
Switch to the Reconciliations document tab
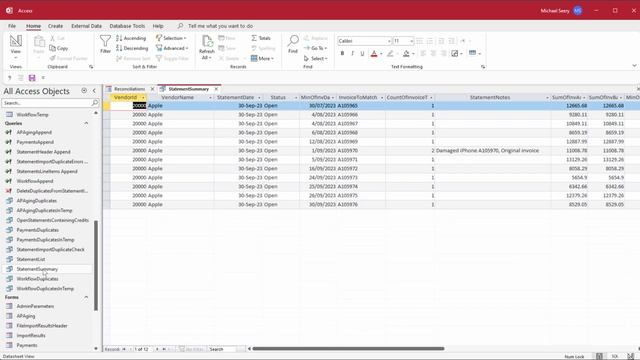(x=129, y=89)
